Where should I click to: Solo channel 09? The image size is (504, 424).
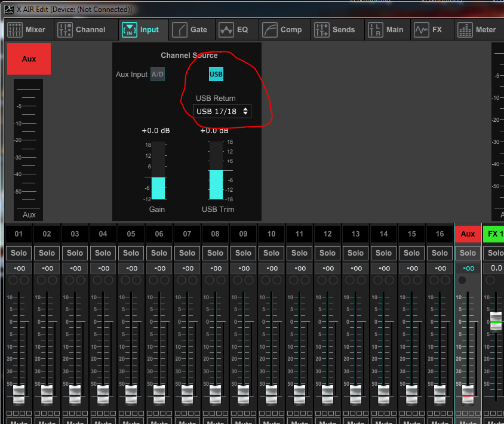[x=243, y=253]
